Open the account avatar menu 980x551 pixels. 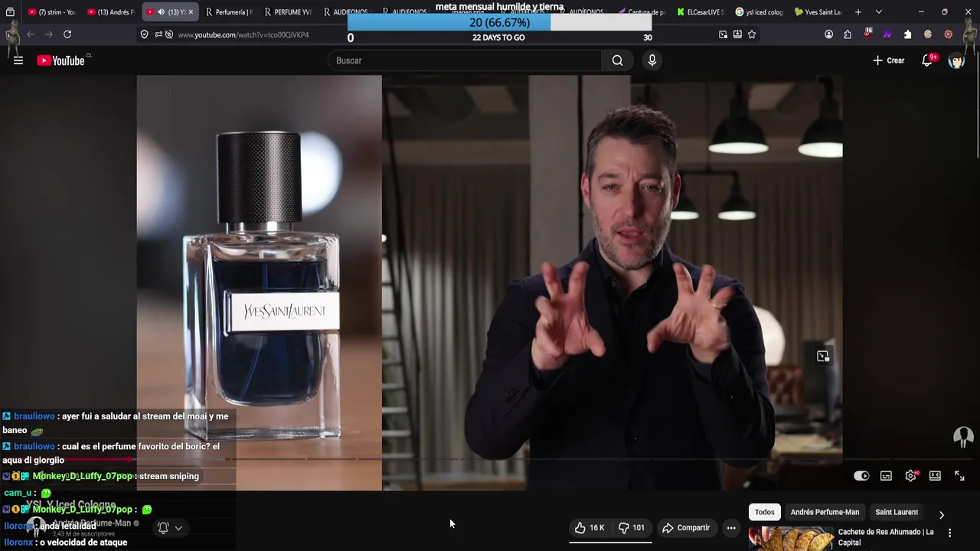tap(956, 60)
